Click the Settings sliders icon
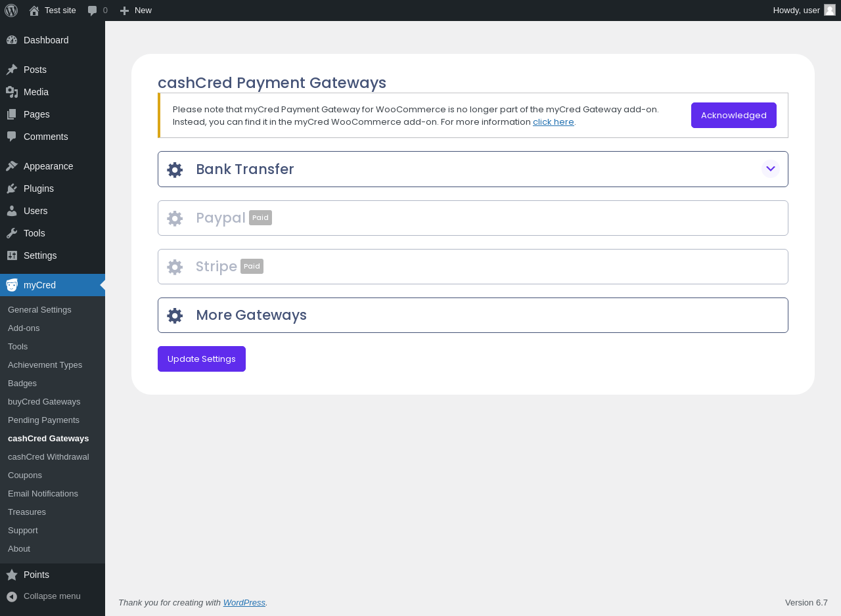 [x=12, y=255]
